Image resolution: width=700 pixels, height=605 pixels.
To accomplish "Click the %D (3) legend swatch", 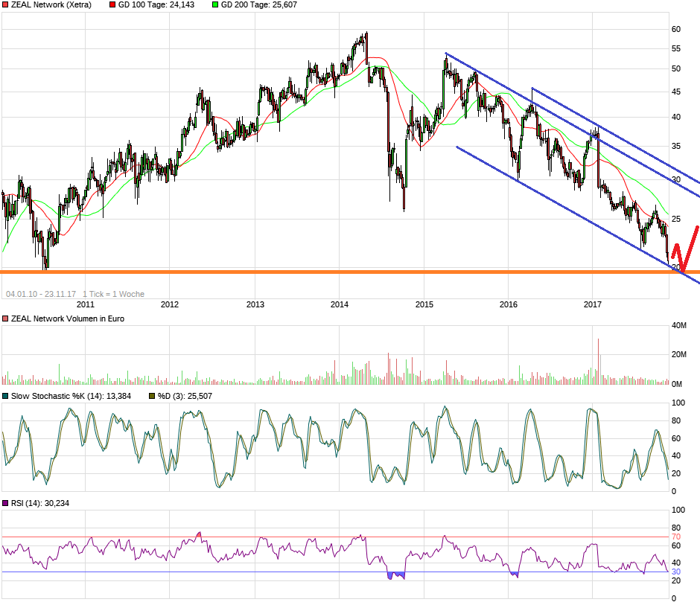I will (152, 396).
